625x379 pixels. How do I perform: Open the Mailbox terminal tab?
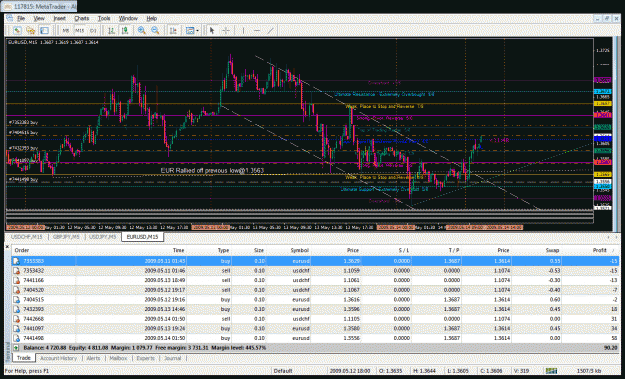coord(118,358)
